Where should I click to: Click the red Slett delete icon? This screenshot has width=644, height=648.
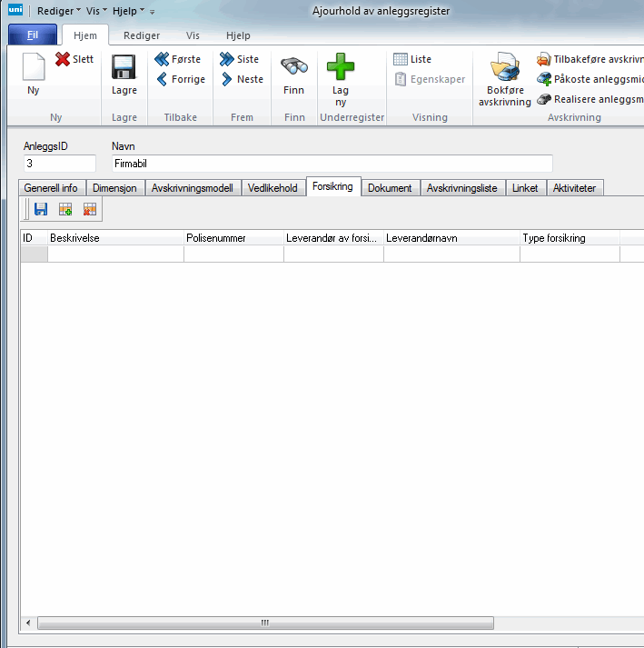click(64, 60)
